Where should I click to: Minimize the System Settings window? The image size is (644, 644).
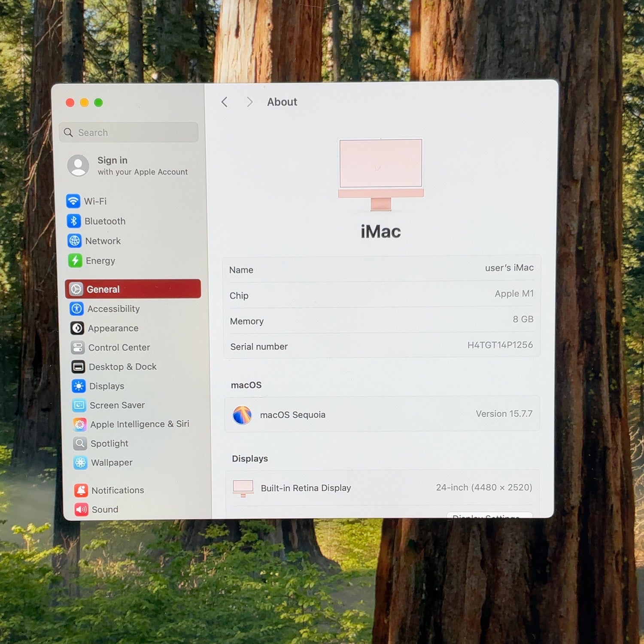pos(84,103)
